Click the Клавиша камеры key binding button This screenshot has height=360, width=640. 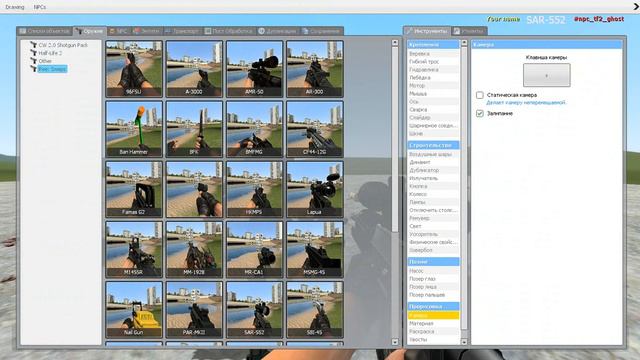547,75
